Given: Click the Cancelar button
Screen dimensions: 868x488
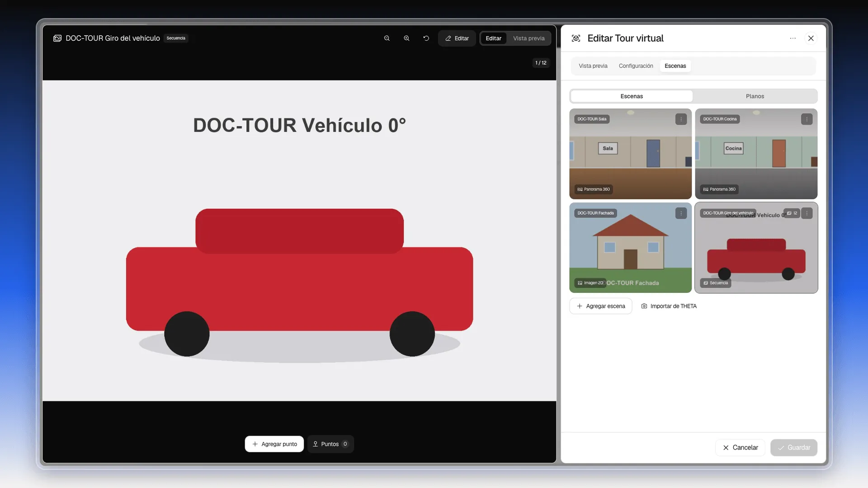Looking at the screenshot, I should pos(740,447).
